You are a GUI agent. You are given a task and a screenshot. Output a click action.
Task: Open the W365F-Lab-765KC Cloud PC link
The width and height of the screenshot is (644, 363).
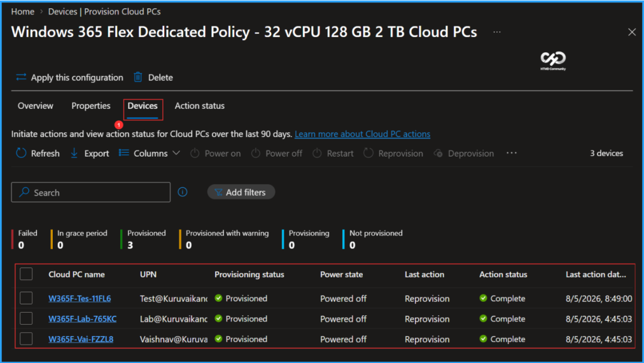82,319
